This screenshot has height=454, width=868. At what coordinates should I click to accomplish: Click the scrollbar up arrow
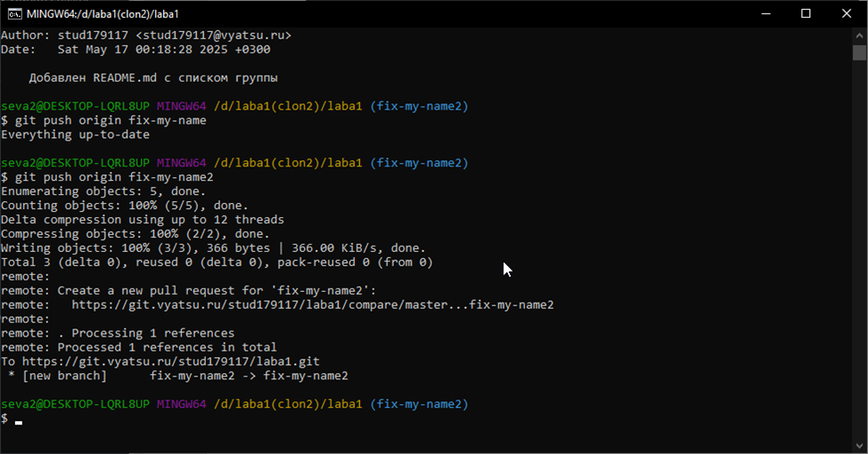pyautogui.click(x=859, y=35)
